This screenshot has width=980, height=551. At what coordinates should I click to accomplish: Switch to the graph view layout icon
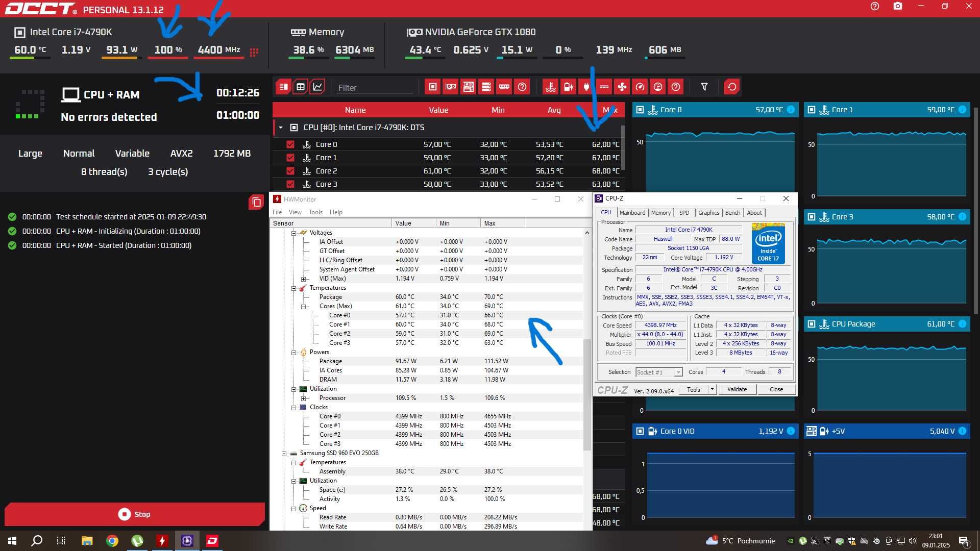click(x=317, y=87)
